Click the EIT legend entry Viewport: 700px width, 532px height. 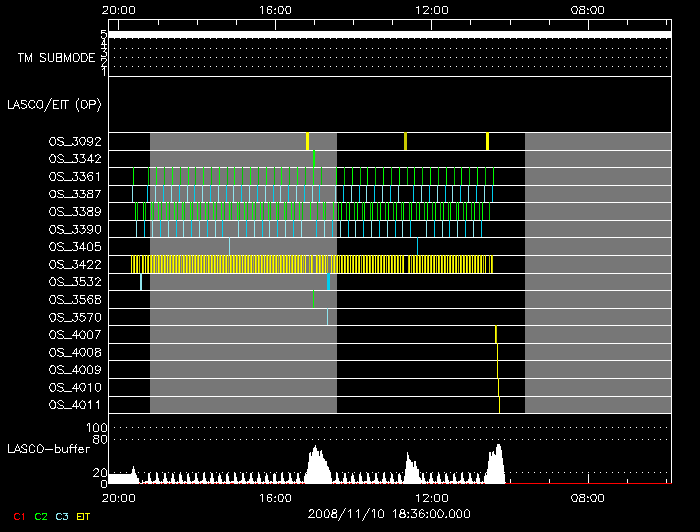pyautogui.click(x=83, y=516)
